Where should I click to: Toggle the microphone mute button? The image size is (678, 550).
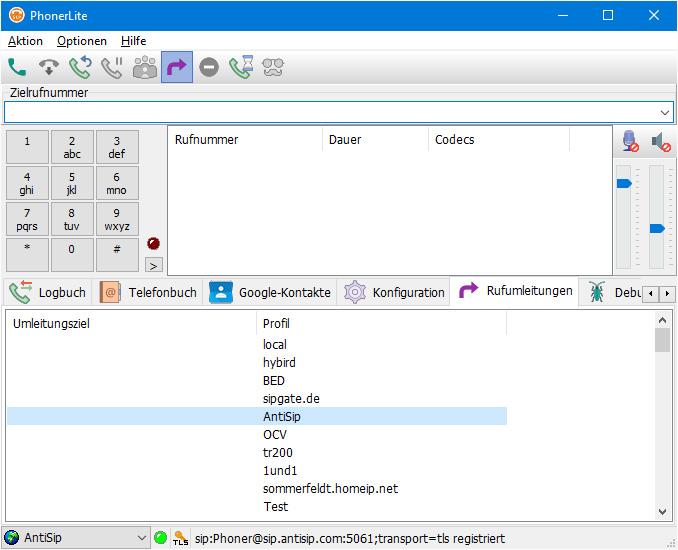630,143
